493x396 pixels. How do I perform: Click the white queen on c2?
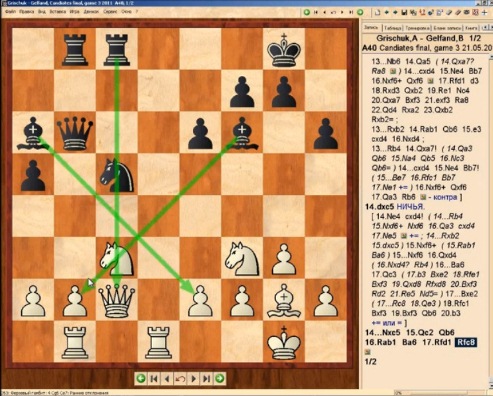[117, 300]
